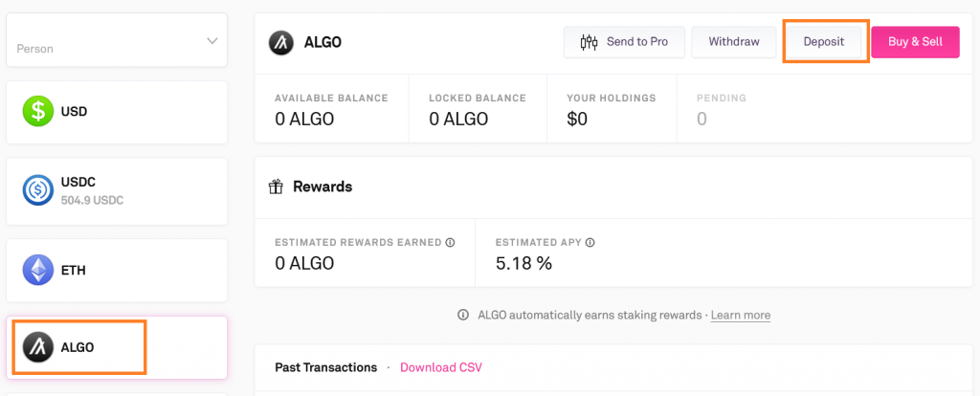Click the Rewards gift icon

coord(276,187)
